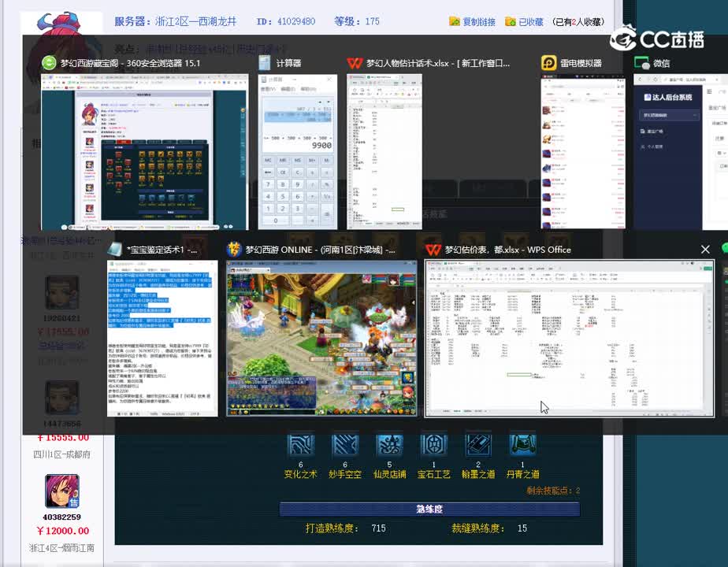The width and height of the screenshot is (728, 567).
Task: Click server text 浙江4区-烟雨江南
Action: click(61, 548)
